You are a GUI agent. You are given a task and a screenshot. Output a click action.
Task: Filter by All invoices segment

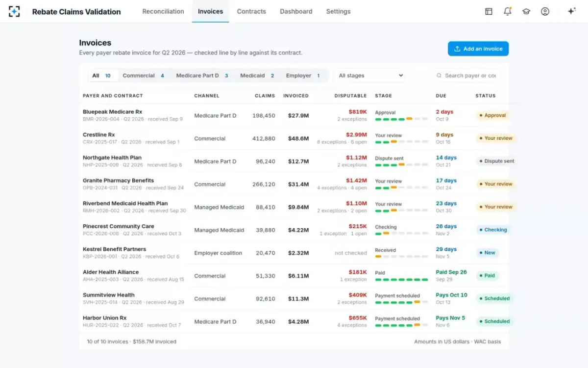102,76
